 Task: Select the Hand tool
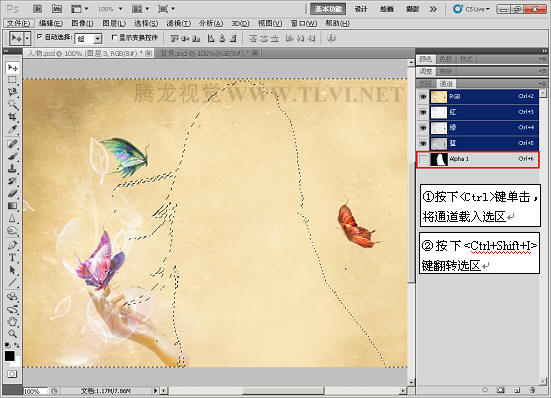tap(13, 321)
